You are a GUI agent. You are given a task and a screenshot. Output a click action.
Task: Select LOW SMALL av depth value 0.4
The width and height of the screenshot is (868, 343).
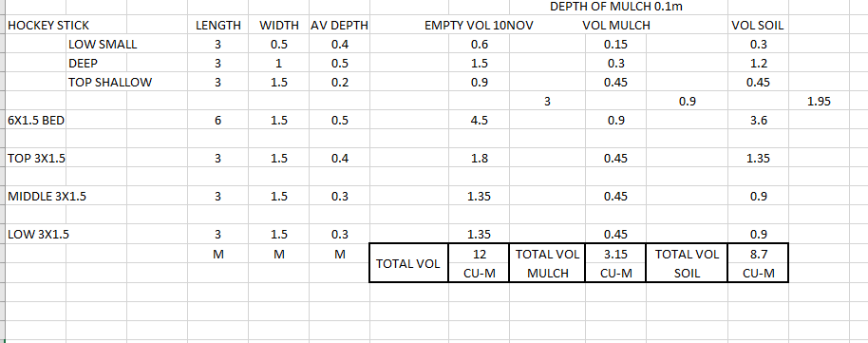click(339, 45)
